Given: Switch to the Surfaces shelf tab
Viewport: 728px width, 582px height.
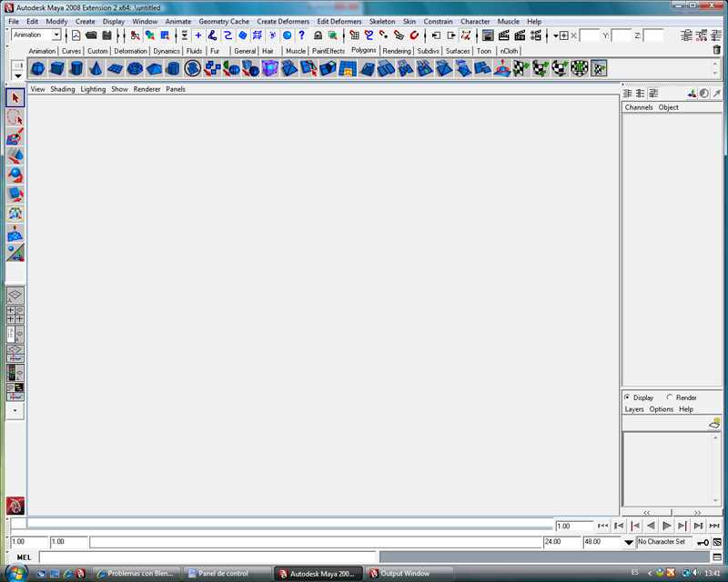Looking at the screenshot, I should (x=458, y=51).
